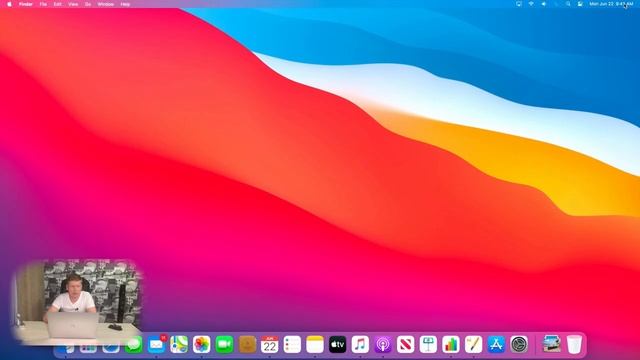640x360 pixels.
Task: Open Mail from the Dock
Action: click(x=156, y=344)
